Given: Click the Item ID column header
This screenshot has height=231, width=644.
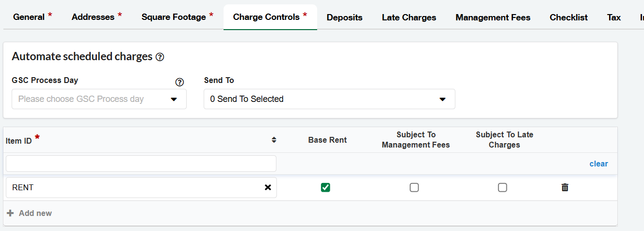Looking at the screenshot, I should pos(19,141).
